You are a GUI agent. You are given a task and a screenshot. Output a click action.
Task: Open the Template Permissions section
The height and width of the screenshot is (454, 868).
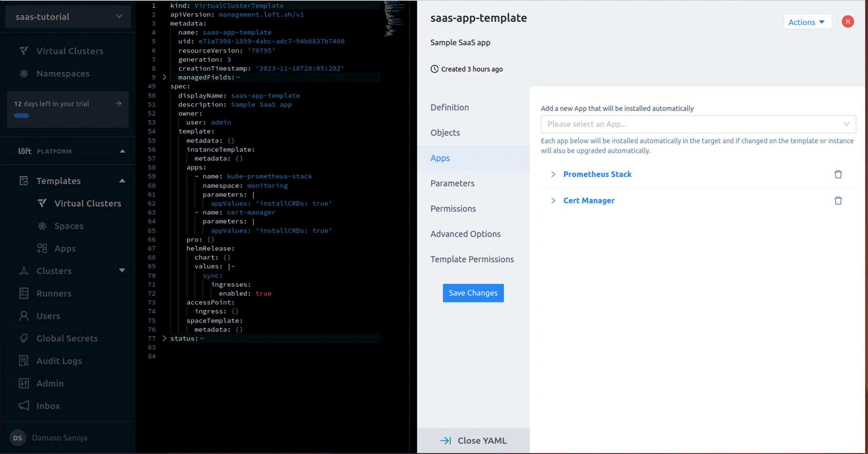pyautogui.click(x=472, y=259)
